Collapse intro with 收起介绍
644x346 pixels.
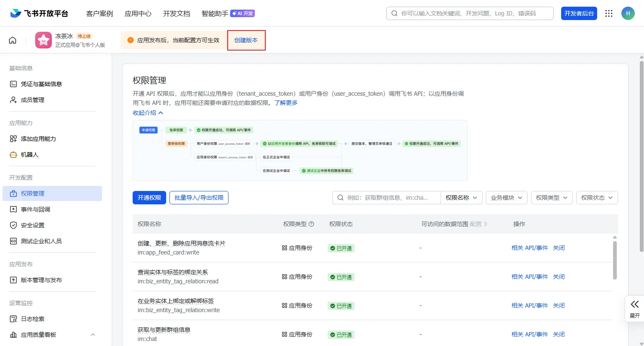[148, 113]
